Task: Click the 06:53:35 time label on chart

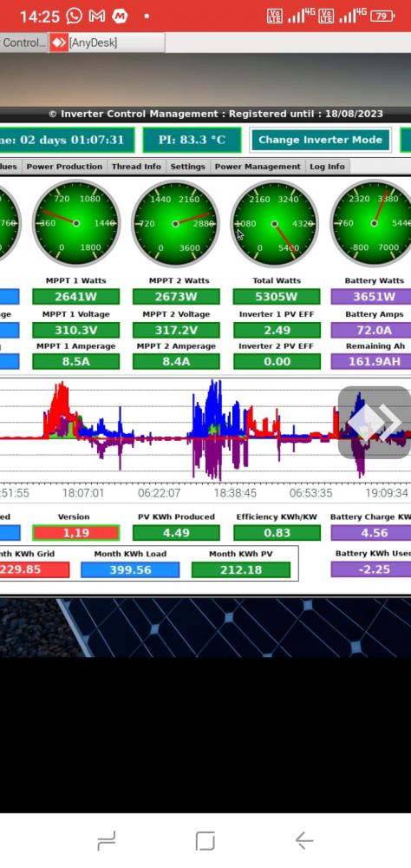Action: coord(311,493)
